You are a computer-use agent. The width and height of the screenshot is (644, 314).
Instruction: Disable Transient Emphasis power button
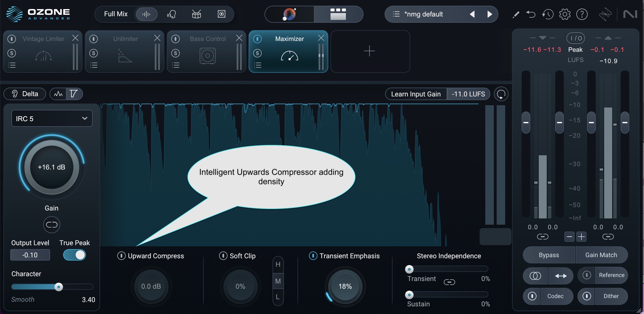tap(313, 256)
